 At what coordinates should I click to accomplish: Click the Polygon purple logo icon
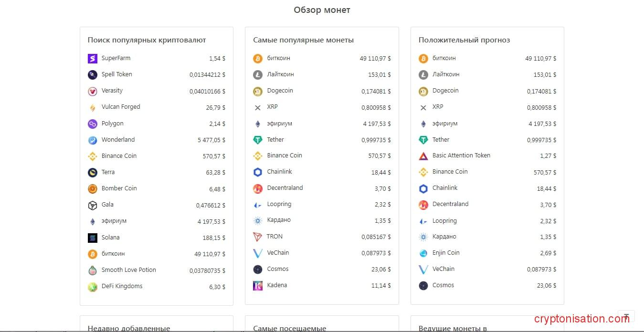click(93, 124)
